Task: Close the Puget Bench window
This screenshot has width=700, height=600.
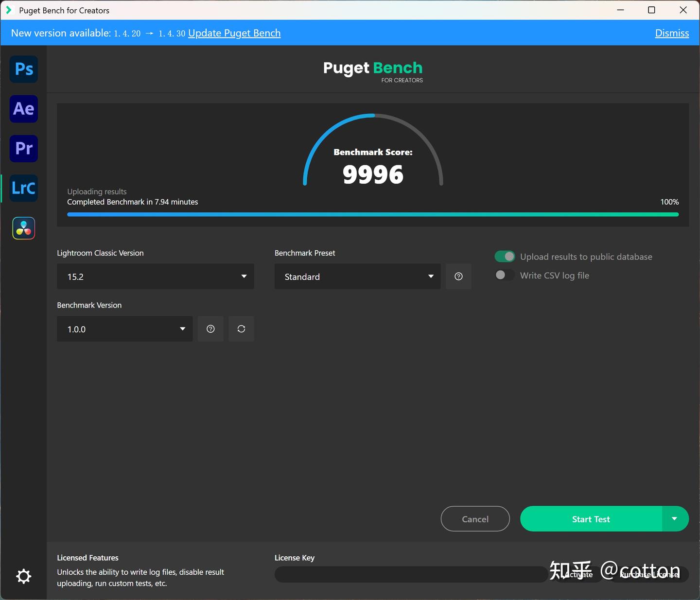Action: (x=683, y=10)
